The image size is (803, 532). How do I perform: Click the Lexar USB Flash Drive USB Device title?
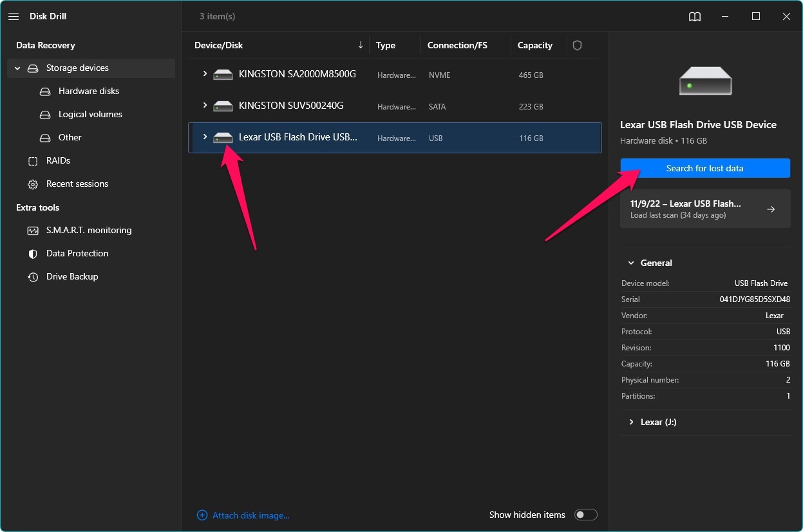tap(698, 125)
